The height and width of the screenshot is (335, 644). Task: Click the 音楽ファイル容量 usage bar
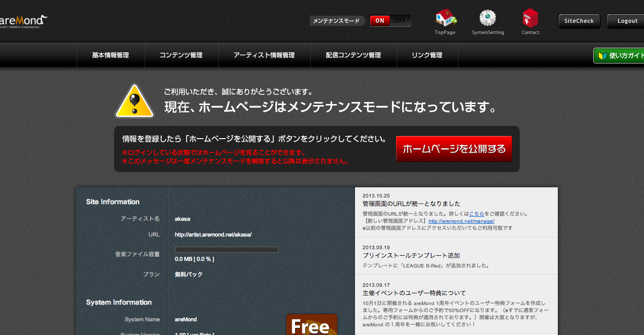(226, 250)
